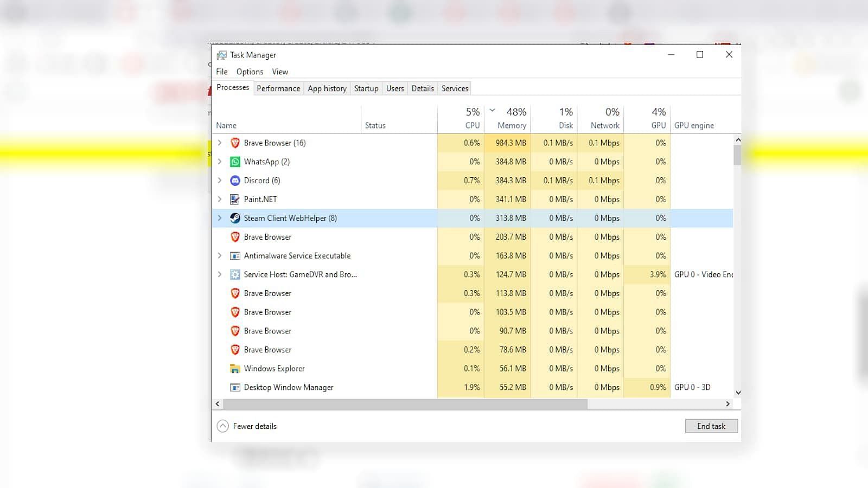Viewport: 868px width, 488px height.
Task: Expand the Paint.NET process entry
Action: (x=220, y=199)
